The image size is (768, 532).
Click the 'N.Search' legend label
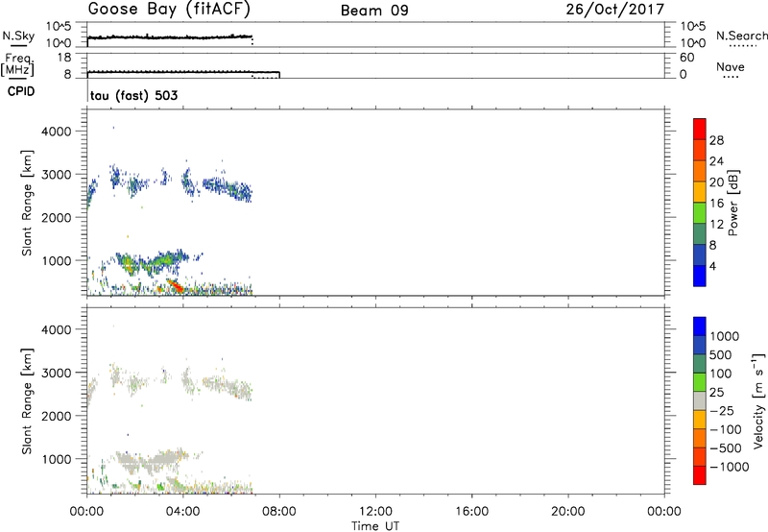(x=741, y=36)
